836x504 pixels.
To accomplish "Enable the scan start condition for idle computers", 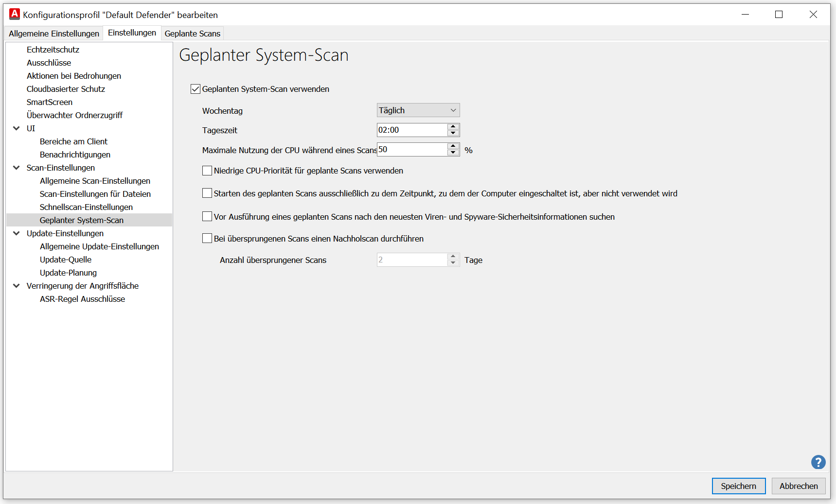I will (x=207, y=193).
